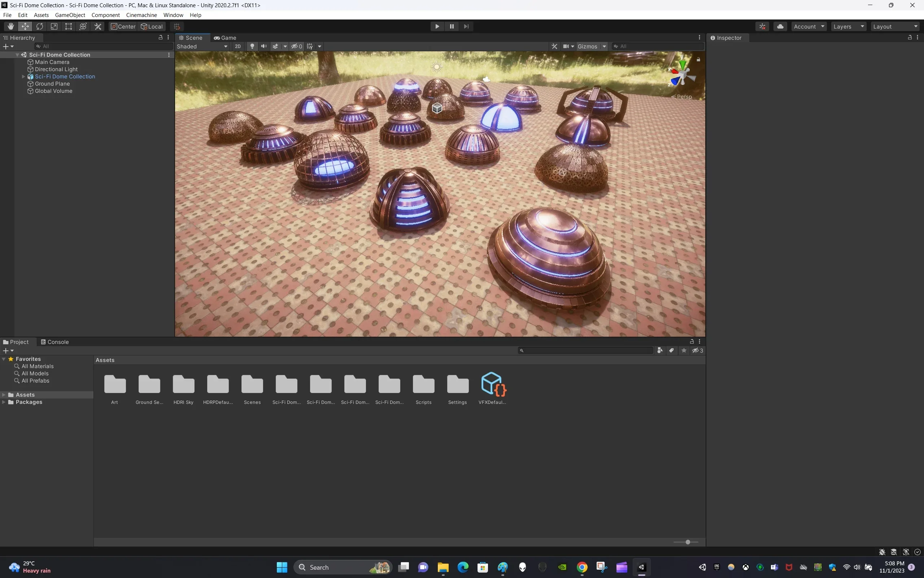Open Shaded draw mode dropdown
924x578 pixels.
tap(202, 46)
